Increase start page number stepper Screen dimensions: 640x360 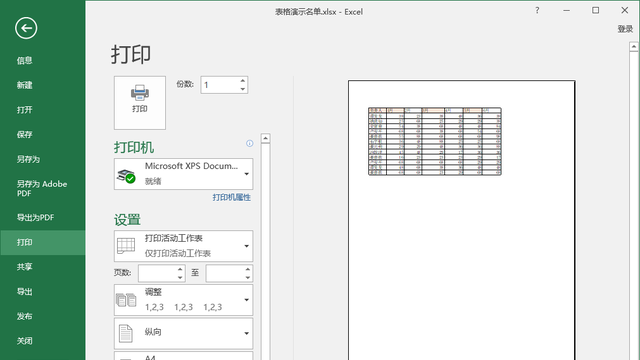(x=180, y=269)
